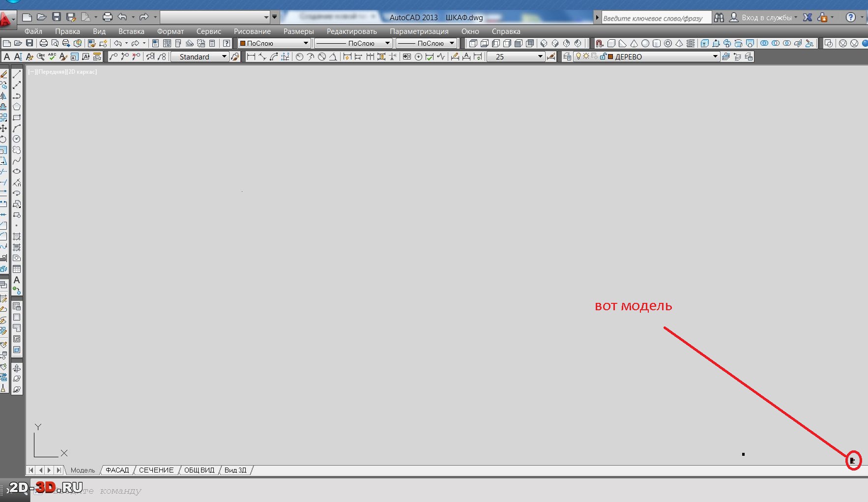Switch to the СЕЧЕНИЕ layout tab

click(156, 470)
